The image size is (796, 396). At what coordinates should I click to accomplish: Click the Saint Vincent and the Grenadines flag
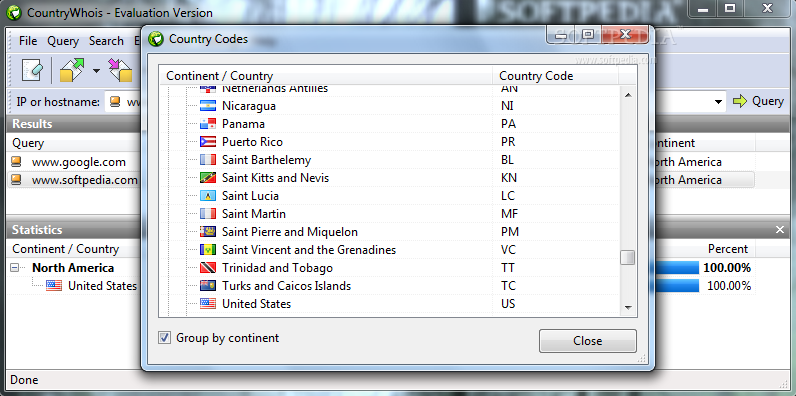click(208, 250)
